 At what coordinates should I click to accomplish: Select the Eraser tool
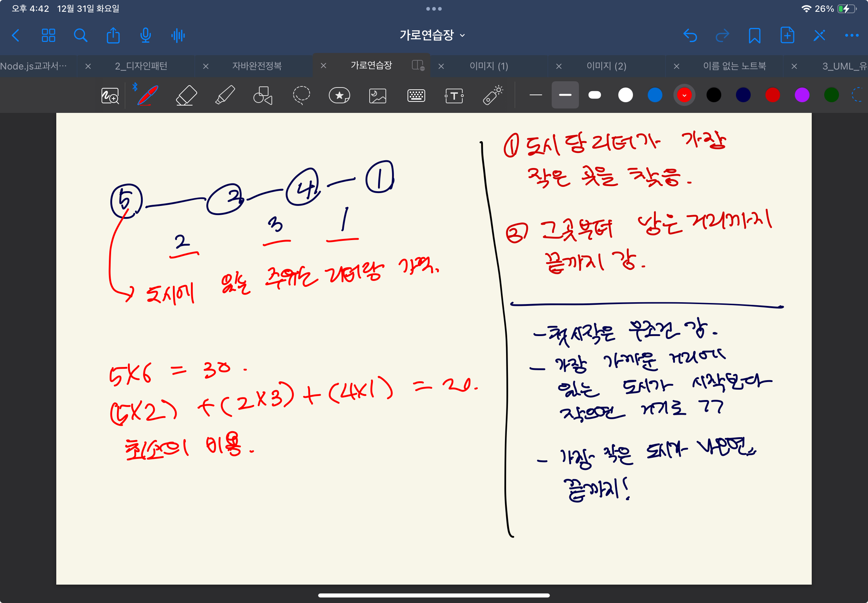[x=186, y=95]
